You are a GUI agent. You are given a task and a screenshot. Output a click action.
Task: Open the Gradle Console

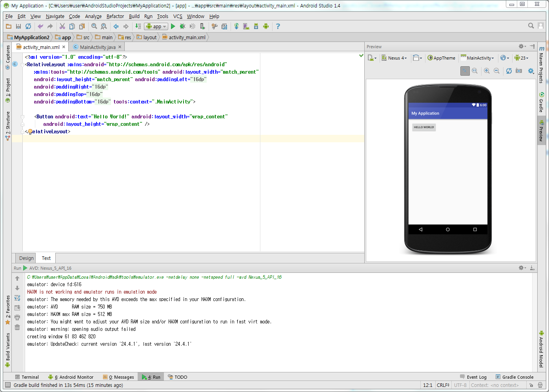(514, 377)
